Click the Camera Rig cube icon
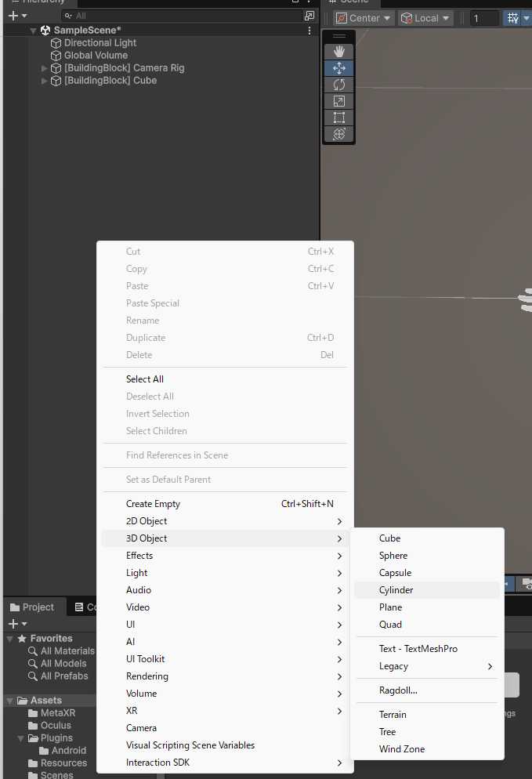This screenshot has height=779, width=532. click(56, 68)
